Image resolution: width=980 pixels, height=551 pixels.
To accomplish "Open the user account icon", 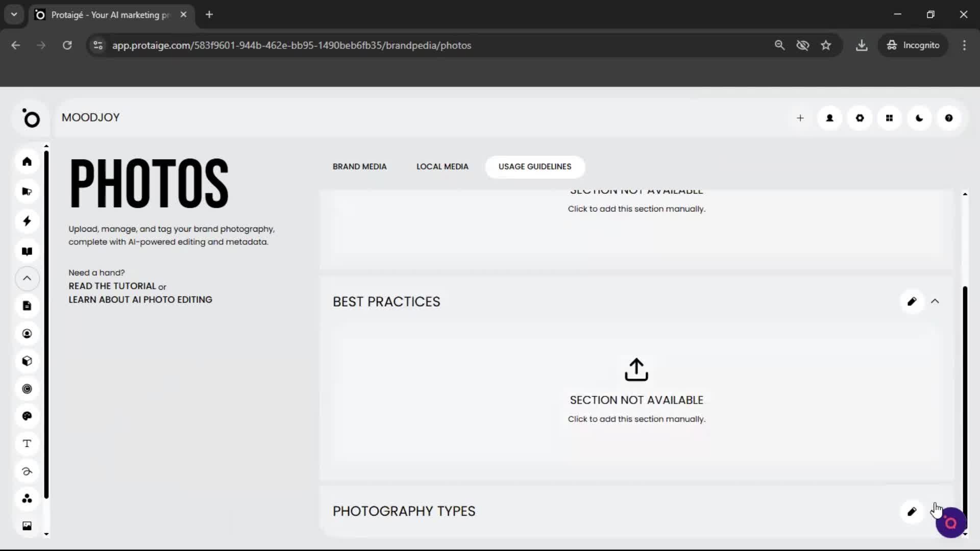I will tap(829, 118).
